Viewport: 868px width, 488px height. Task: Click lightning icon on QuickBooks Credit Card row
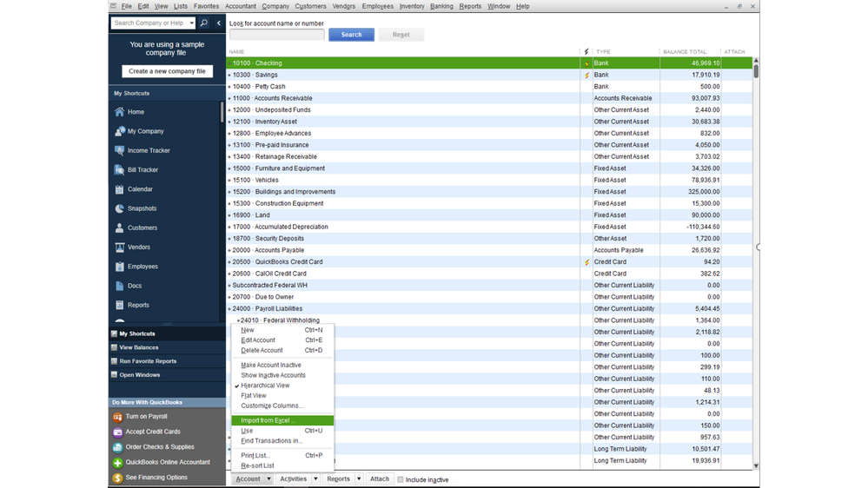coord(586,262)
